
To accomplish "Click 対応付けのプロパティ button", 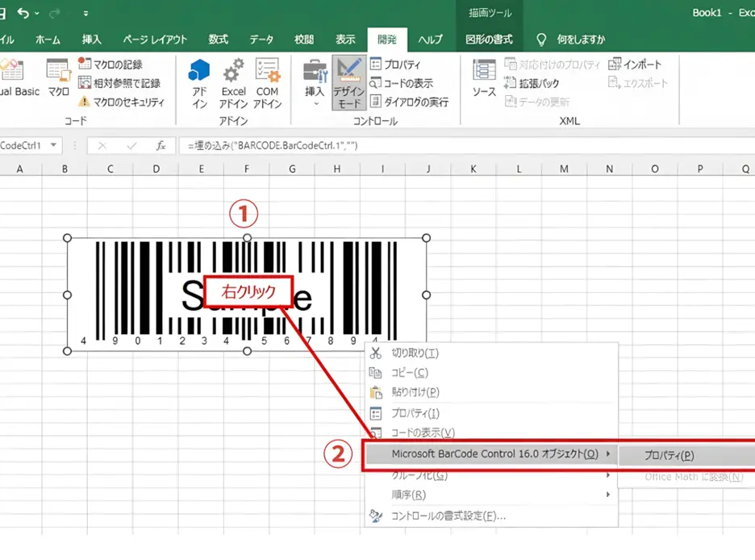I will pyautogui.click(x=553, y=64).
